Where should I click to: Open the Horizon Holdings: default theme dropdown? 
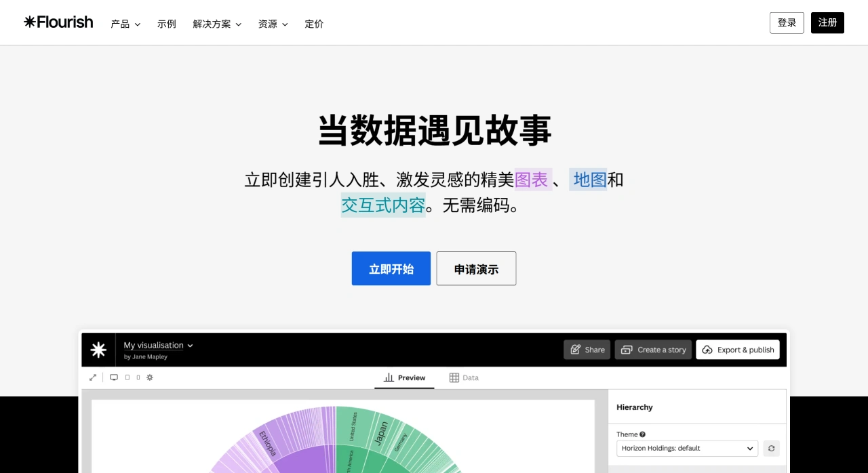tap(688, 448)
